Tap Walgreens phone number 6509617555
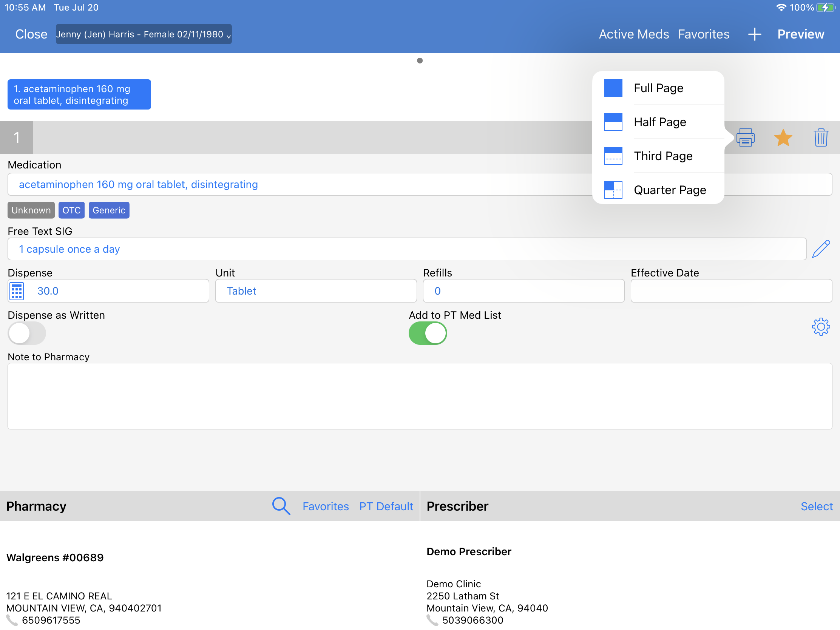840x630 pixels. [x=51, y=621]
